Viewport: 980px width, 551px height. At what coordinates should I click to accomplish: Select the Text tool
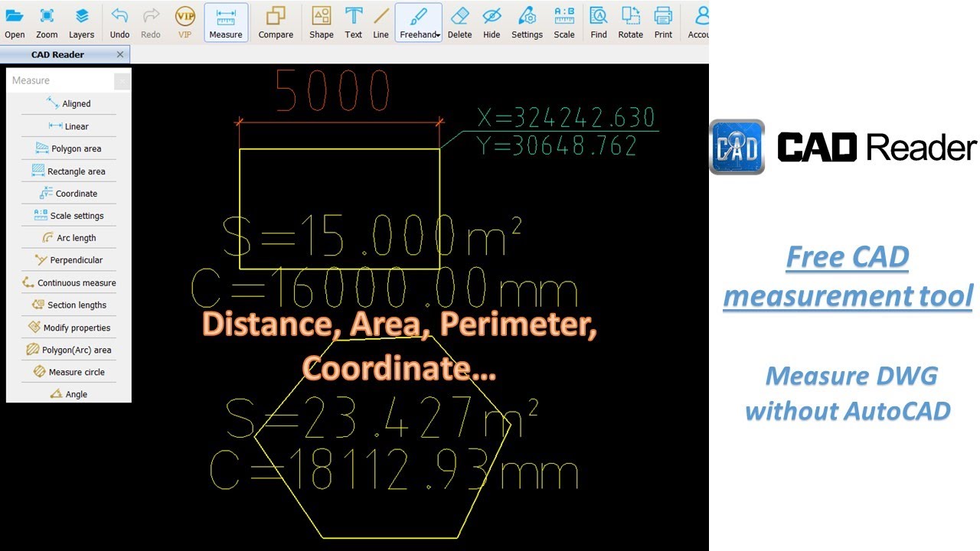[353, 22]
